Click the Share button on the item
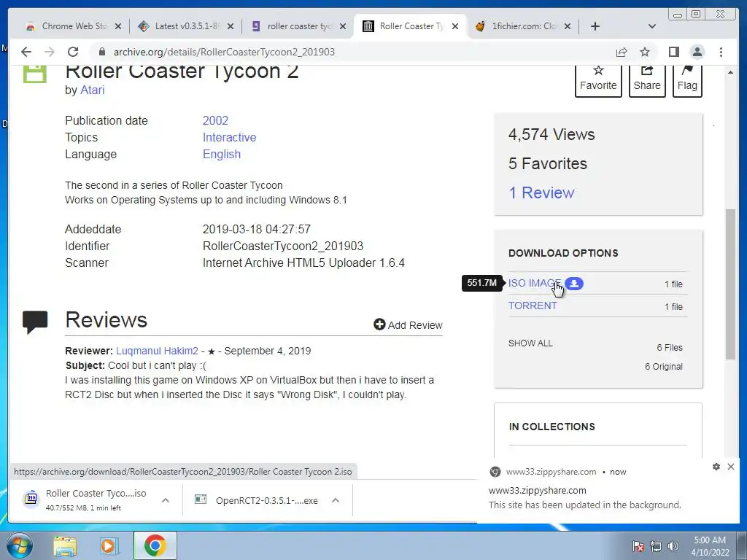The image size is (747, 560). click(647, 80)
